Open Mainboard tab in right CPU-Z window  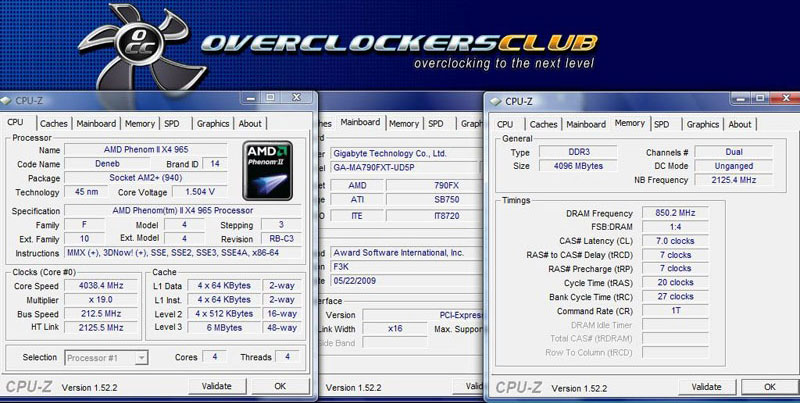[x=586, y=124]
